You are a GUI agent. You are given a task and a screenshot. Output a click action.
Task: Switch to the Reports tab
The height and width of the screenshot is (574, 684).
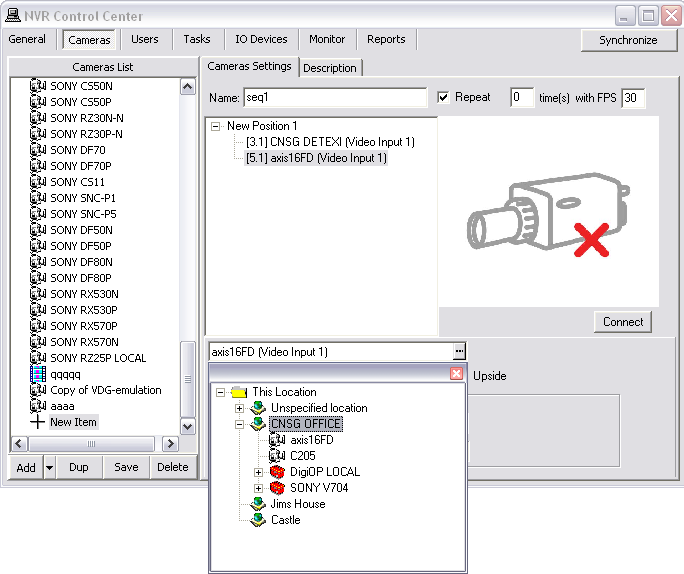pyautogui.click(x=386, y=39)
